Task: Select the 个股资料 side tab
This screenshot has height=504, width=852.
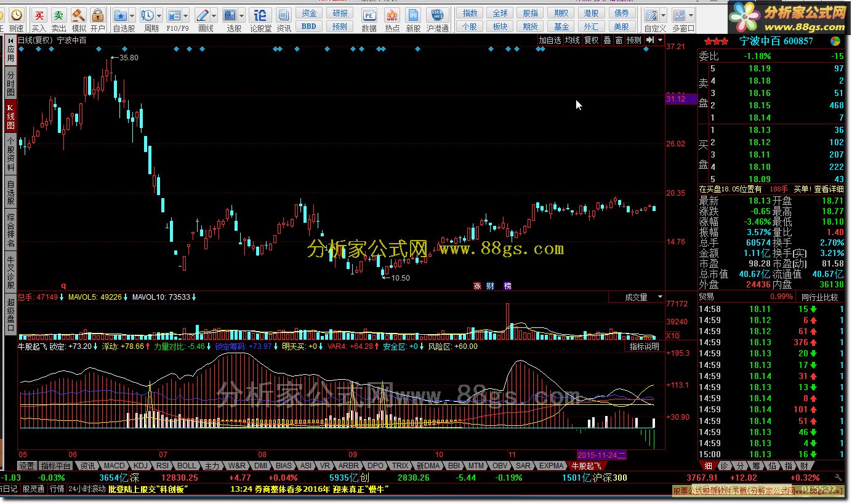Action: pyautogui.click(x=10, y=154)
